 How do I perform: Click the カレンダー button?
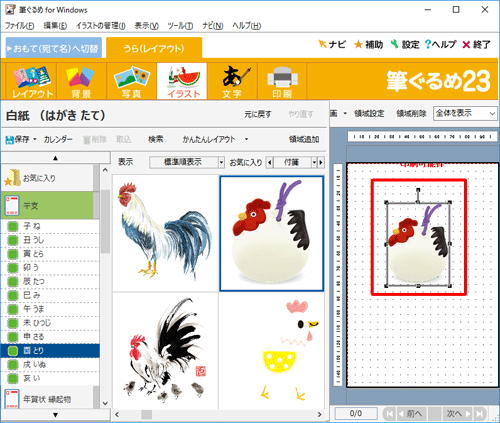click(58, 139)
